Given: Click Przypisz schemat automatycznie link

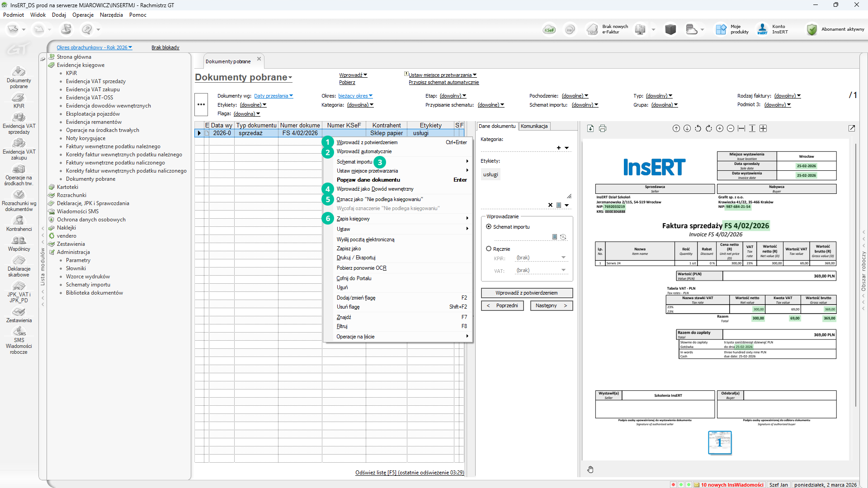Looking at the screenshot, I should click(443, 82).
